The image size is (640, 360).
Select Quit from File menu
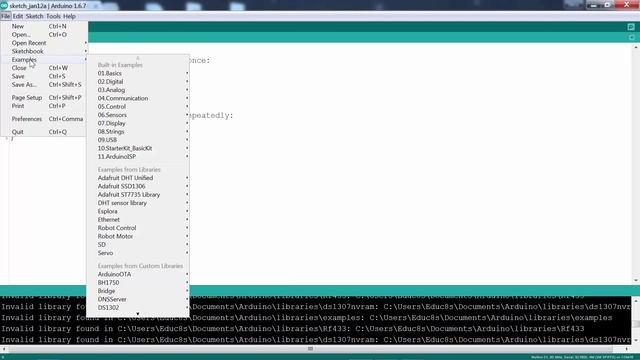tap(44, 132)
